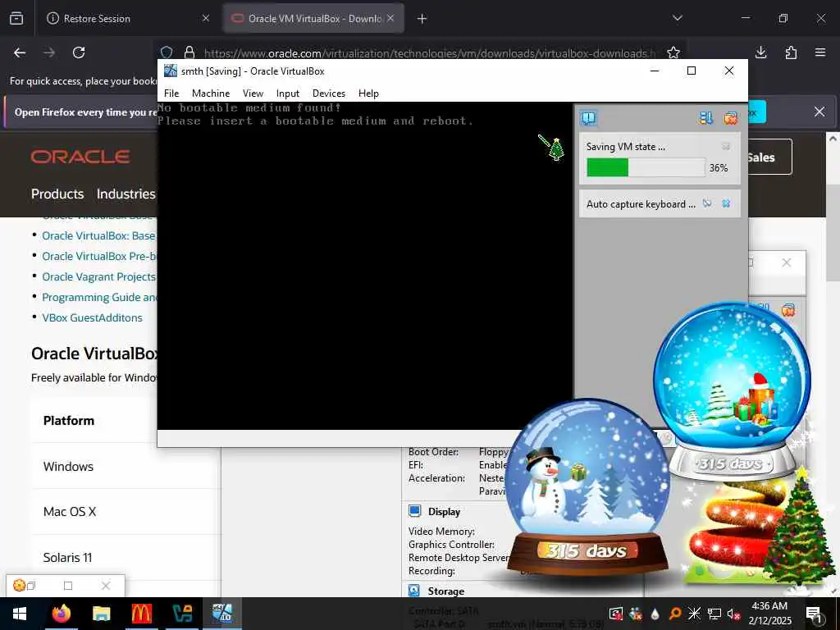The height and width of the screenshot is (630, 840).
Task: Click the snowman snow globe countdown widget
Action: tap(587, 487)
